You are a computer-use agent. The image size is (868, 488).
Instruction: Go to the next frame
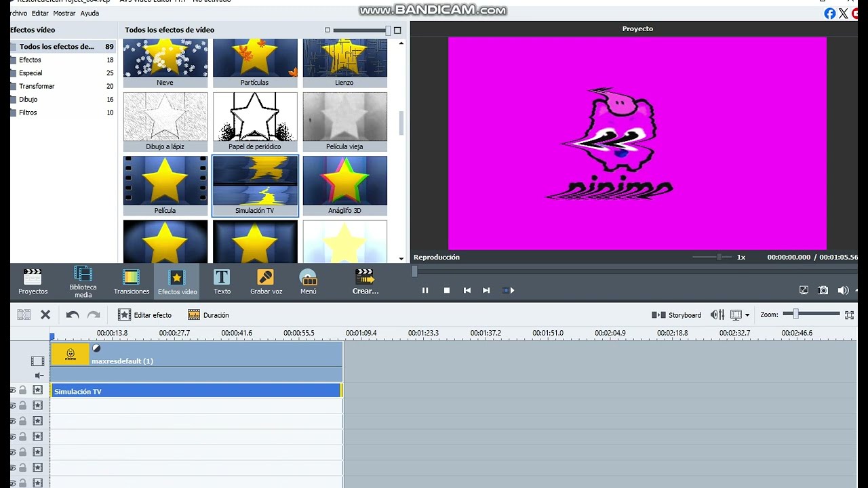point(486,290)
